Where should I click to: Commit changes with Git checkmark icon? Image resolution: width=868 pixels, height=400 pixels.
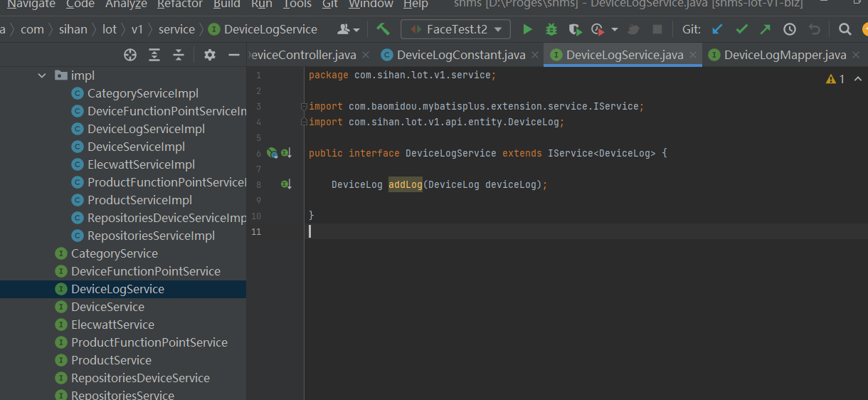(x=741, y=29)
